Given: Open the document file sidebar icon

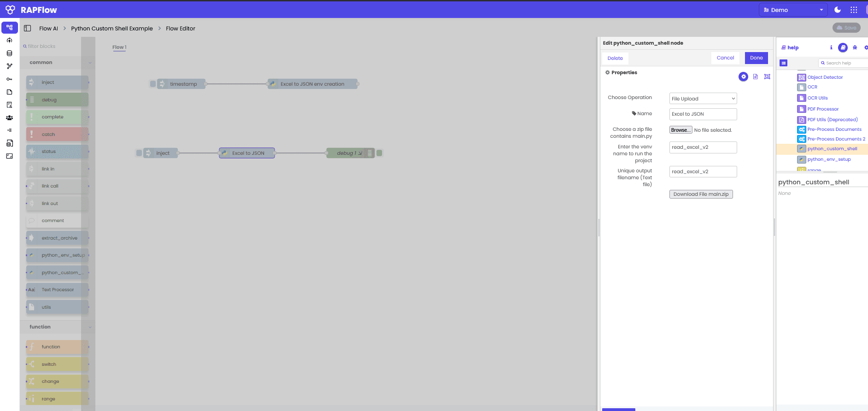Looking at the screenshot, I should coord(9,92).
